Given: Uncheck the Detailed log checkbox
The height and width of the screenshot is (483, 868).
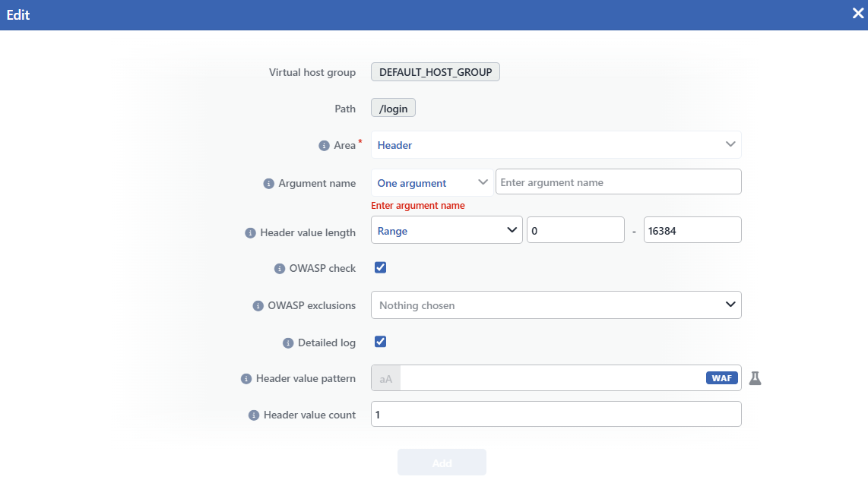Looking at the screenshot, I should pyautogui.click(x=380, y=342).
